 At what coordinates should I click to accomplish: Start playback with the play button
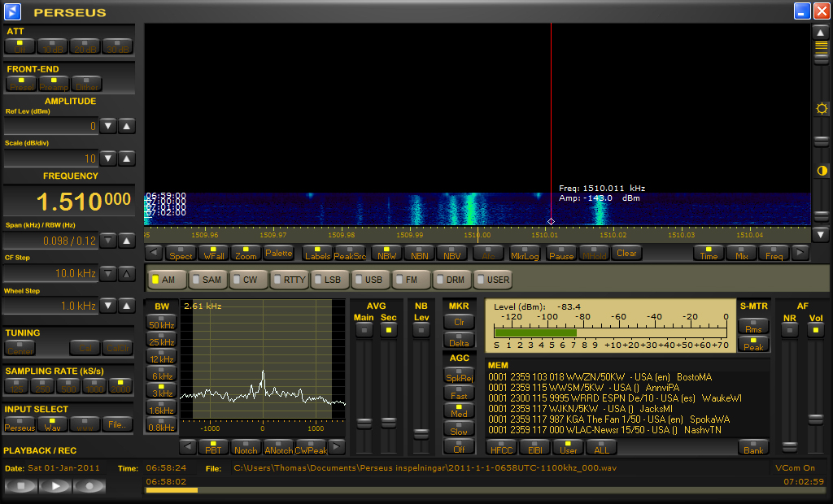[55, 485]
